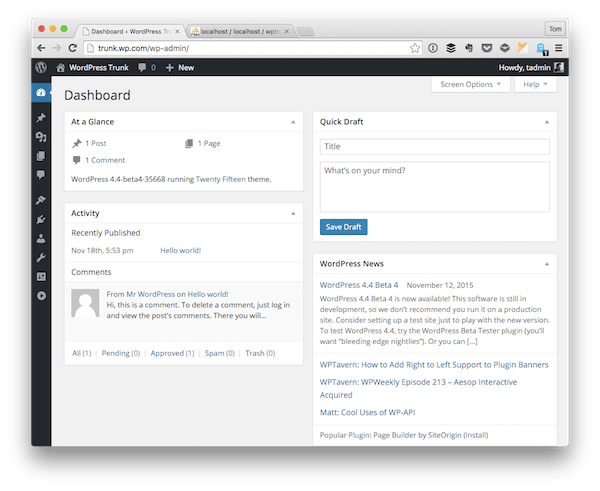
Task: Open the Comments bubble icon in sidebar
Action: tap(41, 175)
